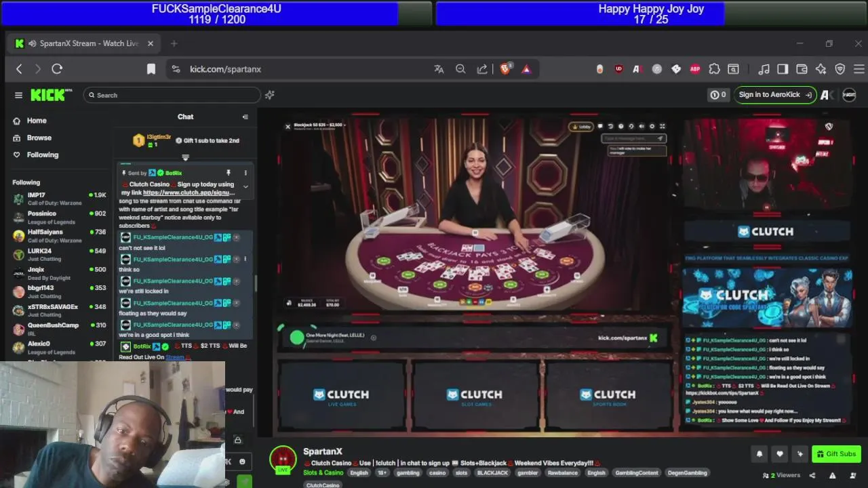Click the zoom magnifier in address bar

pos(460,69)
